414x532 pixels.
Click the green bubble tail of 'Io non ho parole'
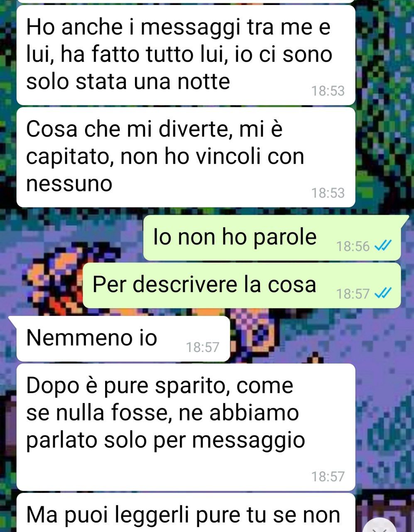(x=404, y=220)
